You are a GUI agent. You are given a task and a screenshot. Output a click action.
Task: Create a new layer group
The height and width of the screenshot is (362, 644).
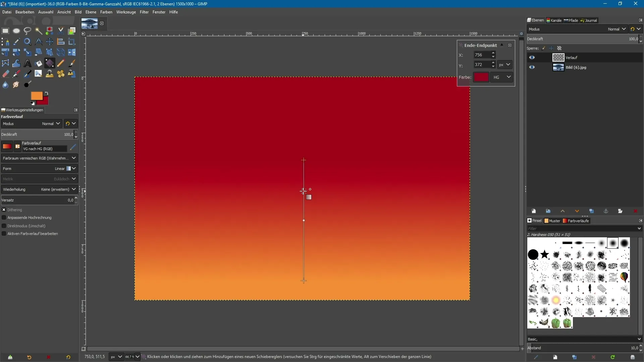548,211
